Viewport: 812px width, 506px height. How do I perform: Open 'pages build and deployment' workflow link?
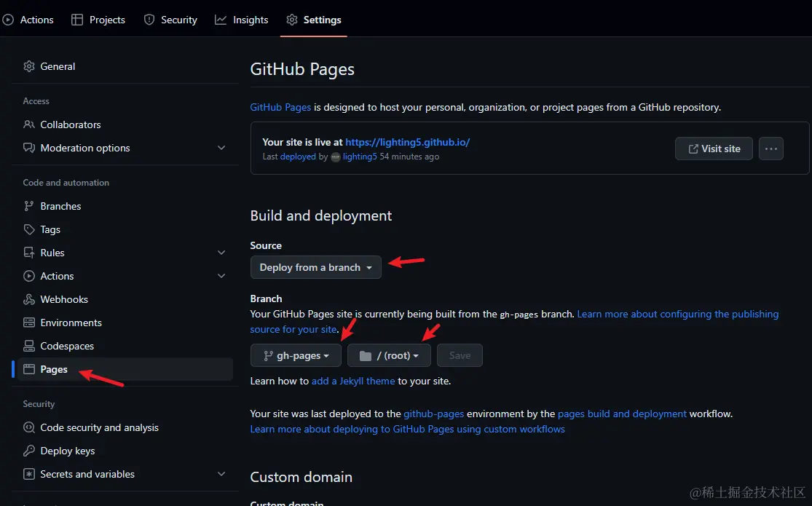[x=622, y=414]
